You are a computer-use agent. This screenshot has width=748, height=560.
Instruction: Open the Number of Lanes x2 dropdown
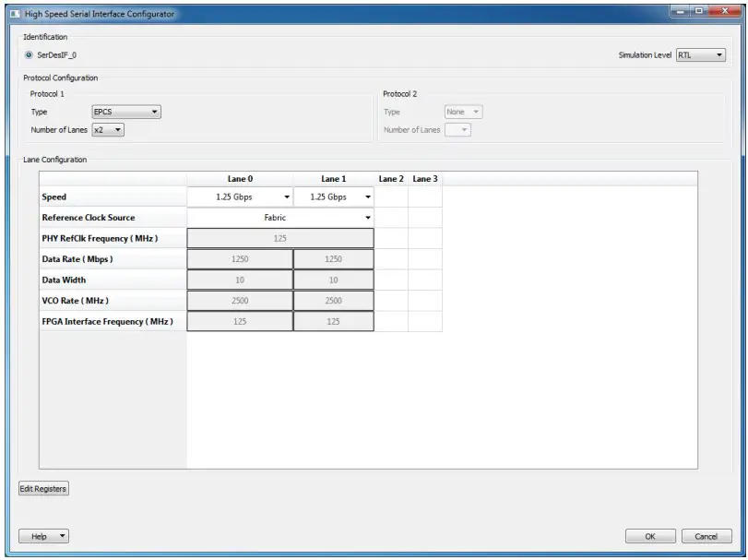pos(108,129)
